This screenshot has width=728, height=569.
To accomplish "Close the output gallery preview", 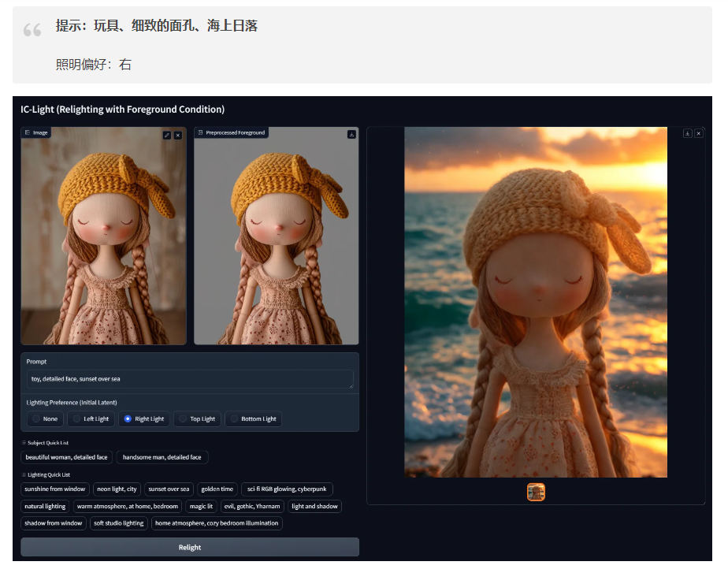I will 698,134.
